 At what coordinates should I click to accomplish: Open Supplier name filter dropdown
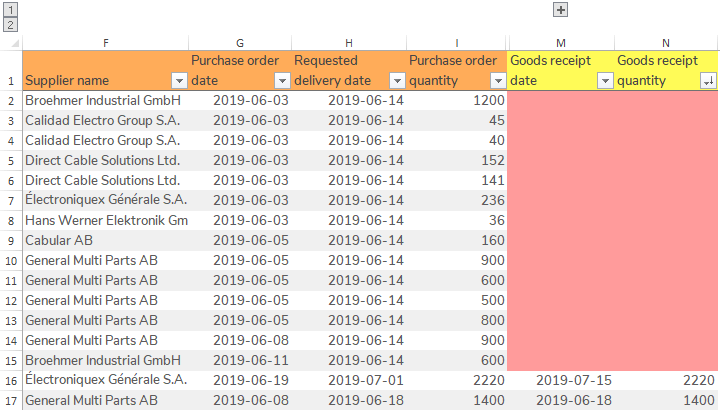(x=179, y=81)
